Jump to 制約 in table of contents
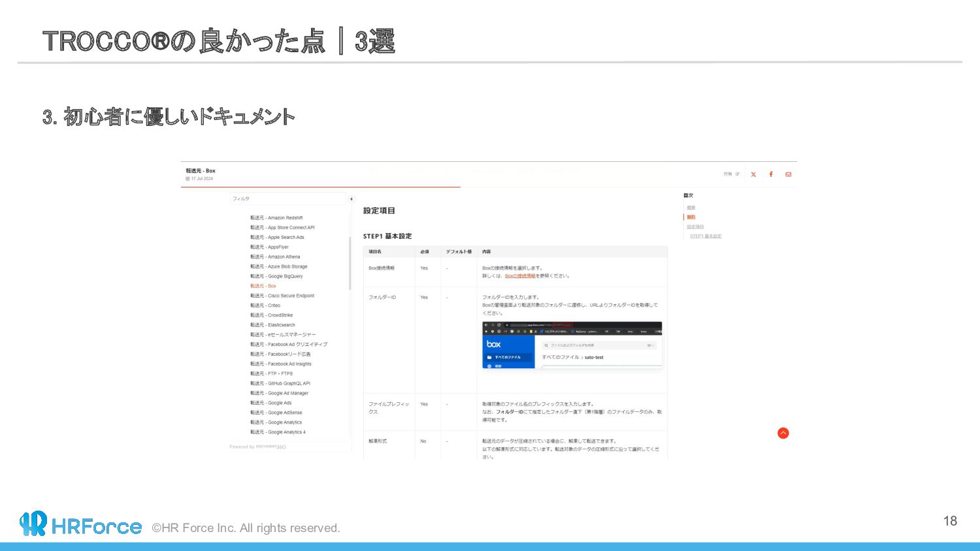The image size is (980, 551). (x=691, y=217)
